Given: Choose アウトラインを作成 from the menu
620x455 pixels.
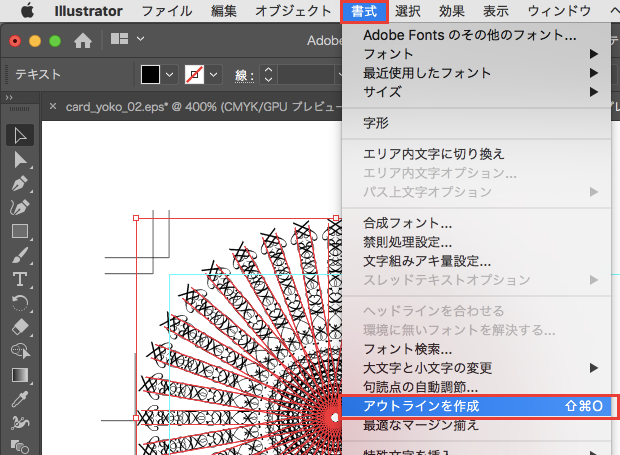Looking at the screenshot, I should [421, 406].
